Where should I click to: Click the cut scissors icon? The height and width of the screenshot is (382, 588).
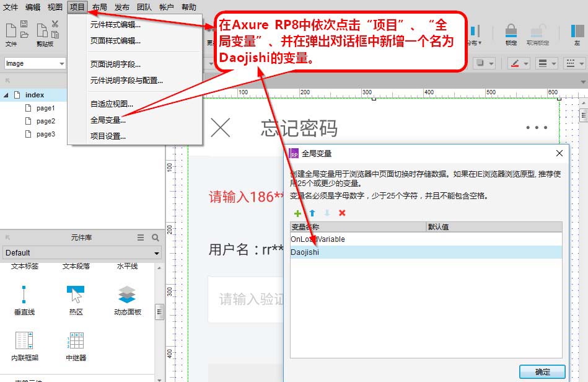[x=55, y=24]
